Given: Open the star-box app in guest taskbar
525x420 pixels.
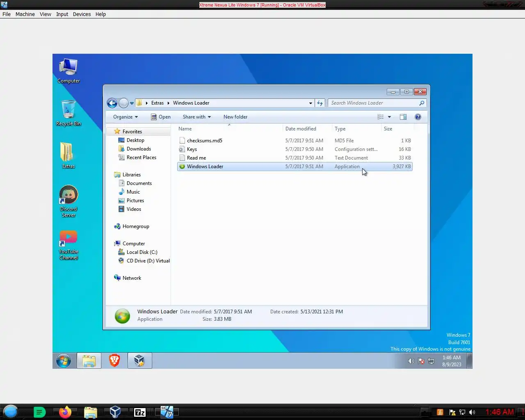Looking at the screenshot, I should tap(139, 361).
